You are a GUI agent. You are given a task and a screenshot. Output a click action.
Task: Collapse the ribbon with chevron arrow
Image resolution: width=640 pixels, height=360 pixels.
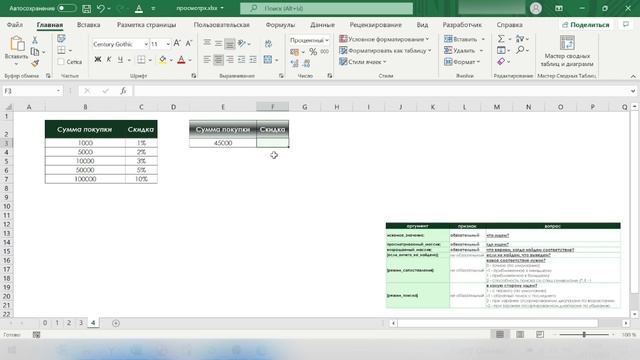633,76
